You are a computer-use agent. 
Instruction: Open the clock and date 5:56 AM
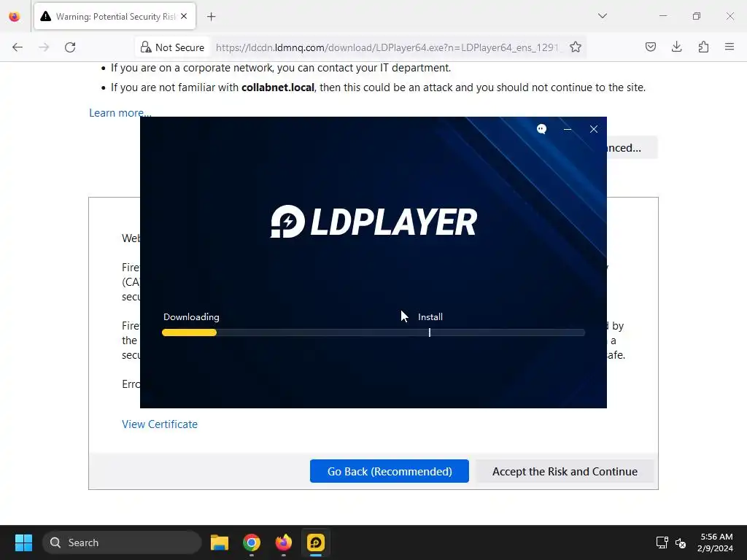(x=716, y=542)
